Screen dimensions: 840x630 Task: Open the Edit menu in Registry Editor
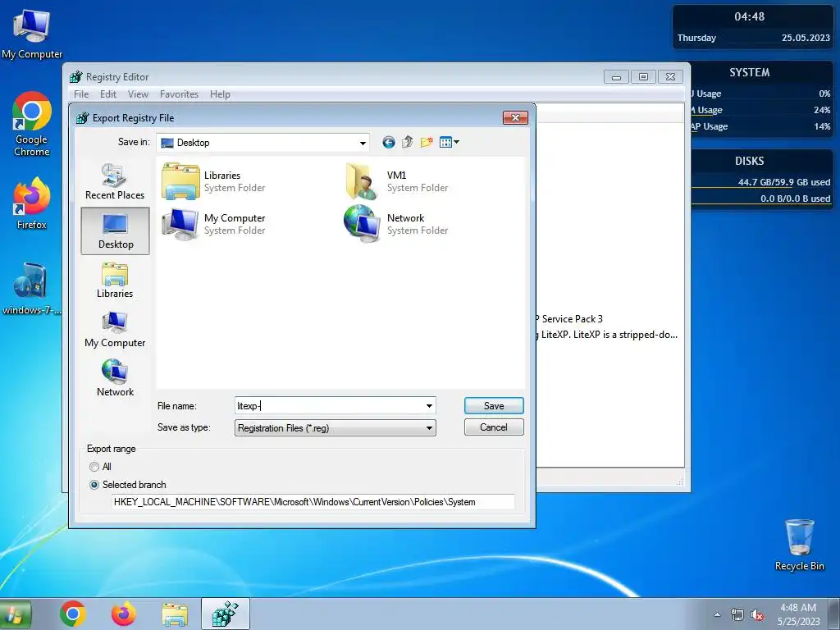click(108, 94)
